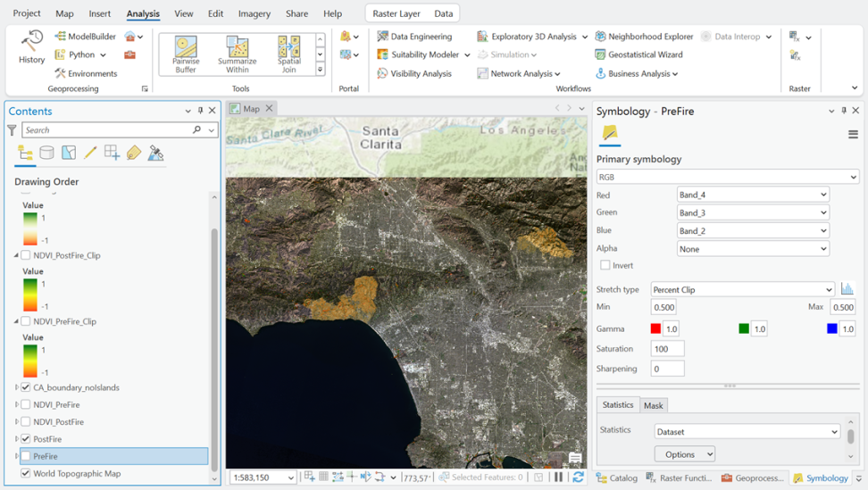The image size is (868, 490).
Task: Open the Green band dropdown showing Band_3
Action: click(x=753, y=213)
